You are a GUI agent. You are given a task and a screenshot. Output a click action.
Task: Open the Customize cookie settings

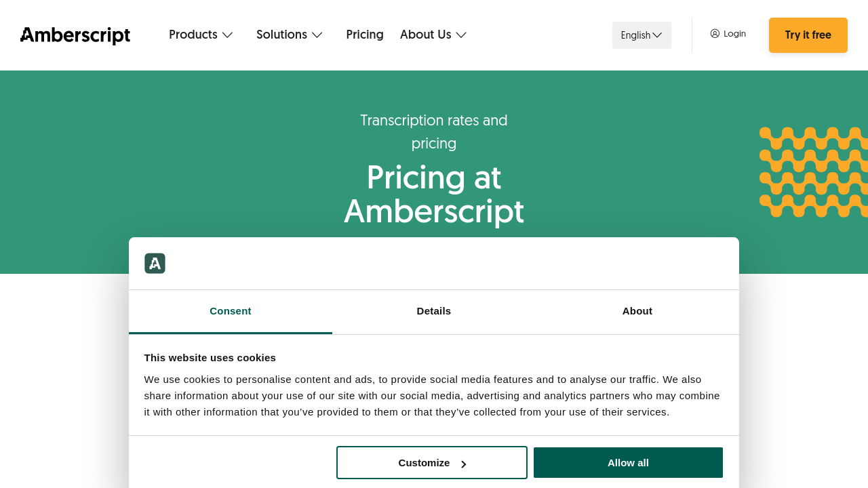click(x=431, y=462)
